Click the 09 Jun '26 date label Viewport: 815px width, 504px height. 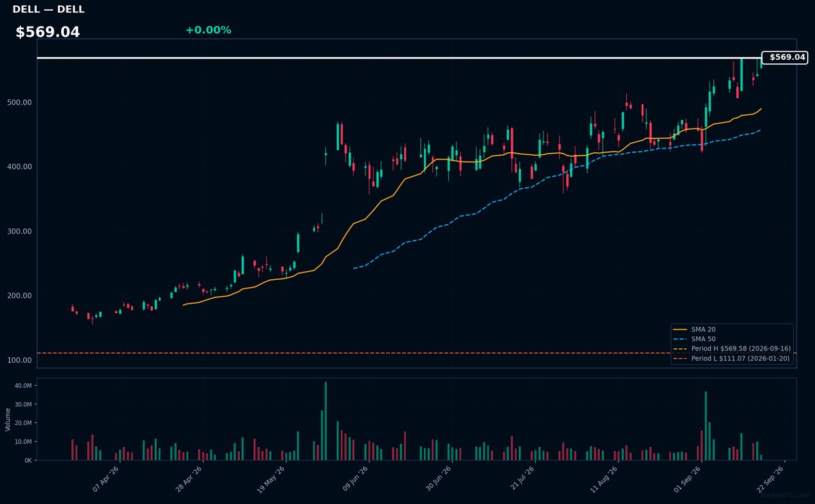click(355, 478)
